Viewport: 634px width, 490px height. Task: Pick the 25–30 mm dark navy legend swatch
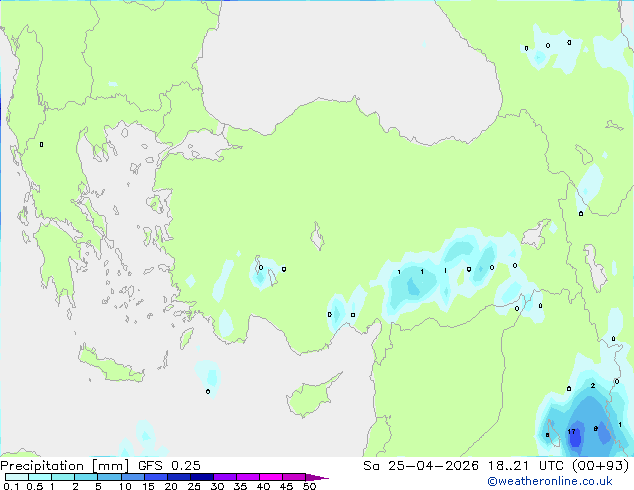click(202, 477)
